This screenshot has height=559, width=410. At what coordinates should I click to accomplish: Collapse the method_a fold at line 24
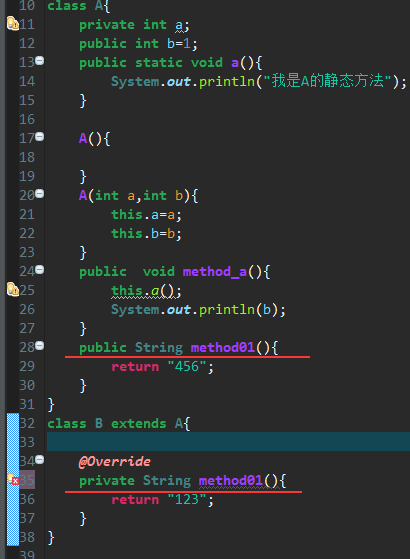click(x=40, y=270)
